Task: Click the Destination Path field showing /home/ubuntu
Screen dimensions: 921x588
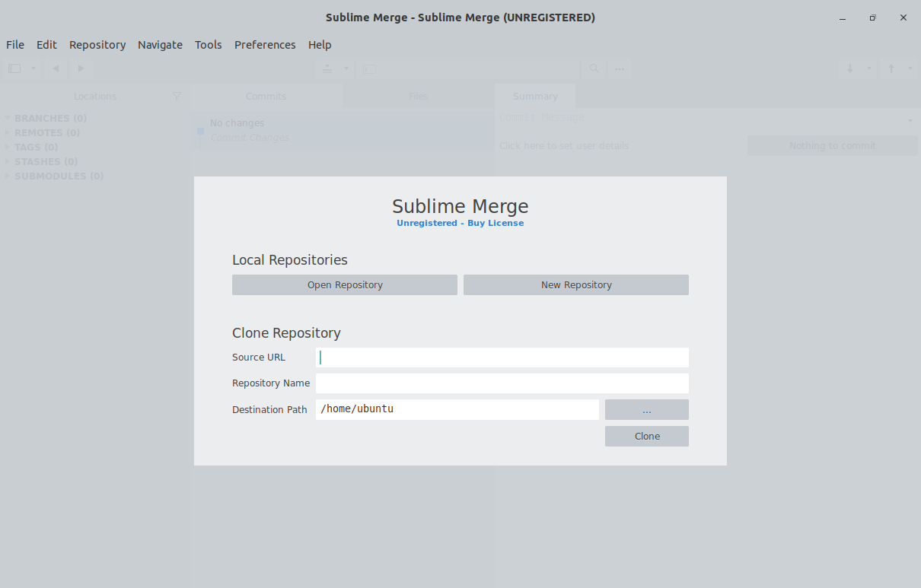Action: click(x=457, y=409)
